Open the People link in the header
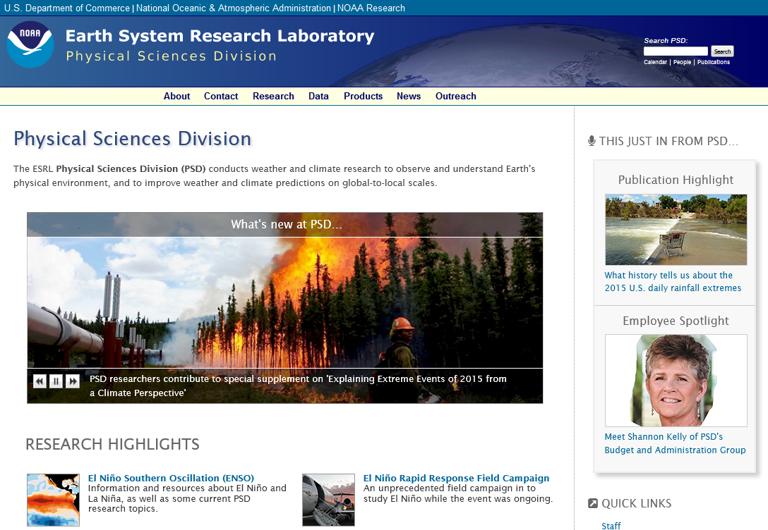The width and height of the screenshot is (768, 530). 682,62
